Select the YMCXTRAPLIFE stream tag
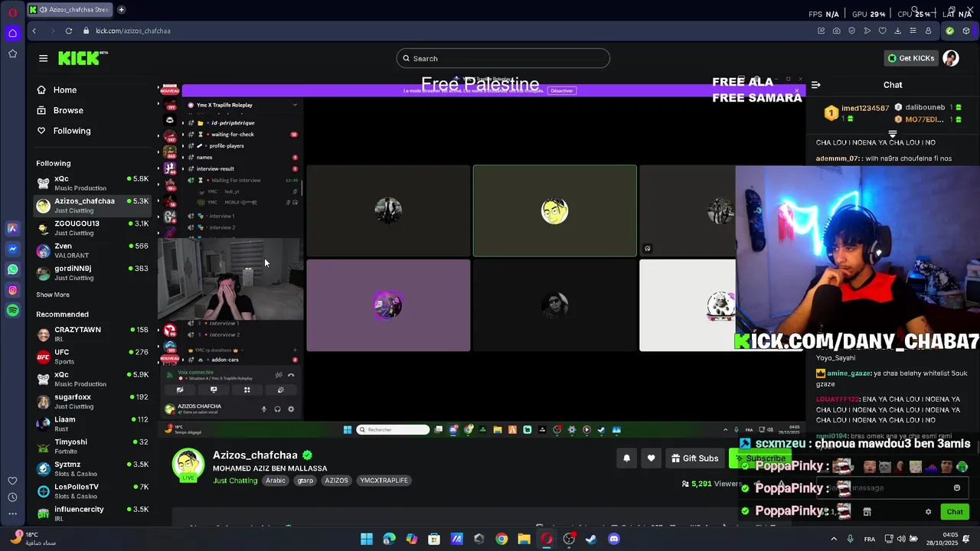 384,481
